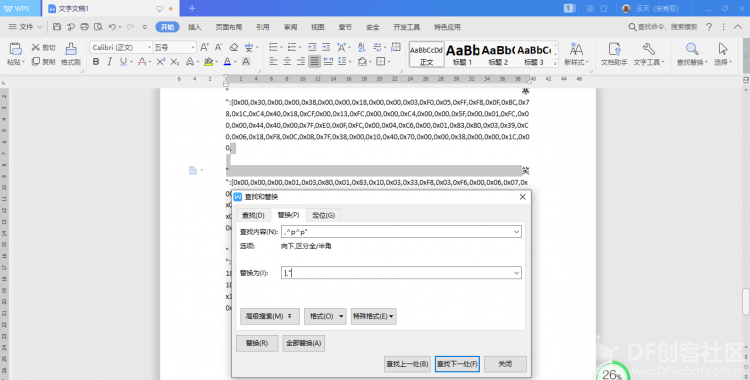Screen dimensions: 750x380
Task: Open the Calibri font name dropdown
Action: pos(149,47)
